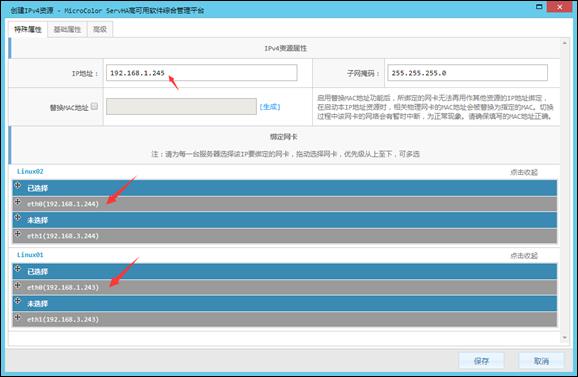This screenshot has height=377, width=578.
Task: Click drag handle icon of eth0(192.168.1.244)
Action: (x=18, y=202)
